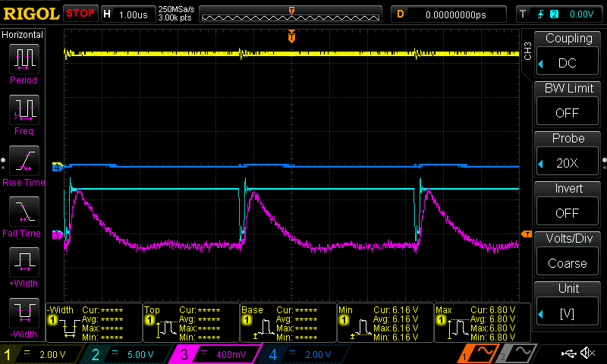
Task: Click the 250MSa/s sample rate text
Action: point(176,9)
